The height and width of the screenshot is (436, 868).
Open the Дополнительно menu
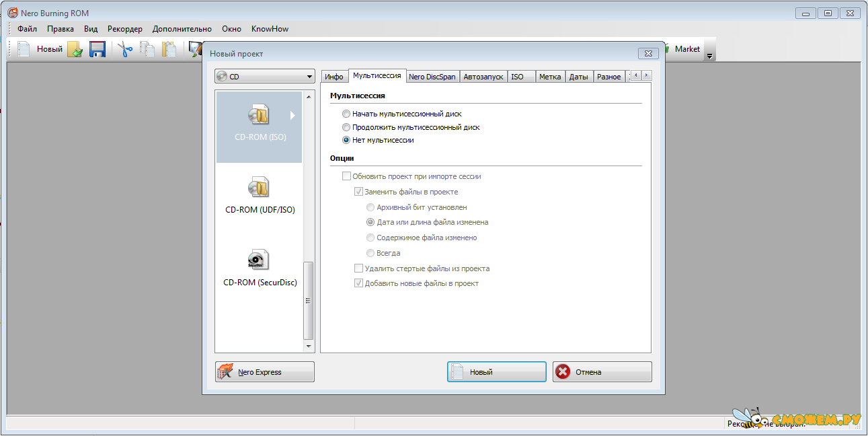coord(182,29)
